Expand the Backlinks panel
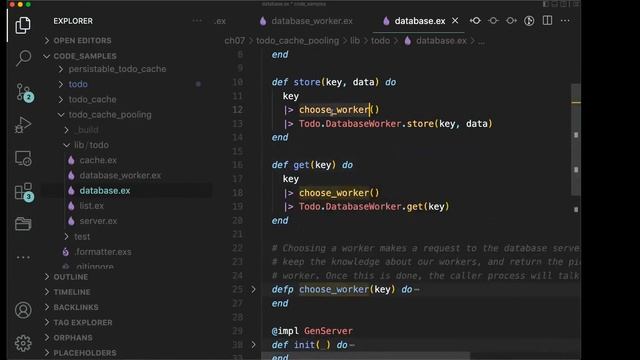Image resolution: width=640 pixels, height=360 pixels. coord(76,307)
